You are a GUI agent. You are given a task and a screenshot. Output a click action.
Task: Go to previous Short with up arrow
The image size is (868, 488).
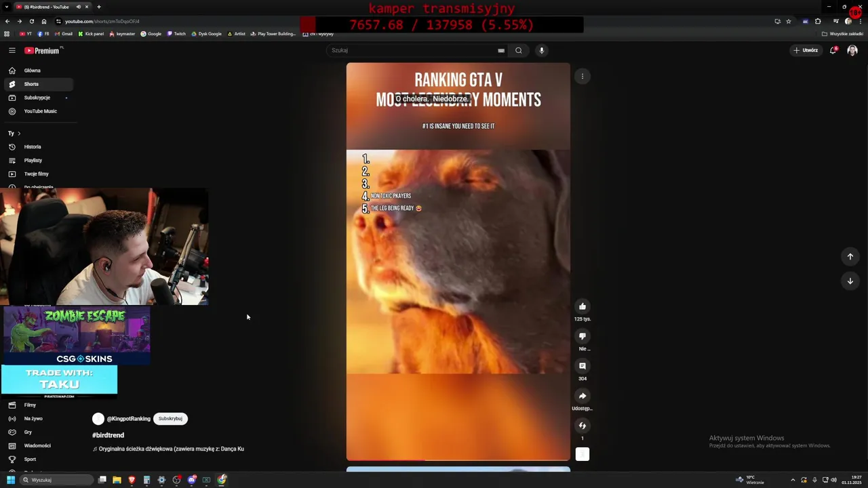click(850, 256)
